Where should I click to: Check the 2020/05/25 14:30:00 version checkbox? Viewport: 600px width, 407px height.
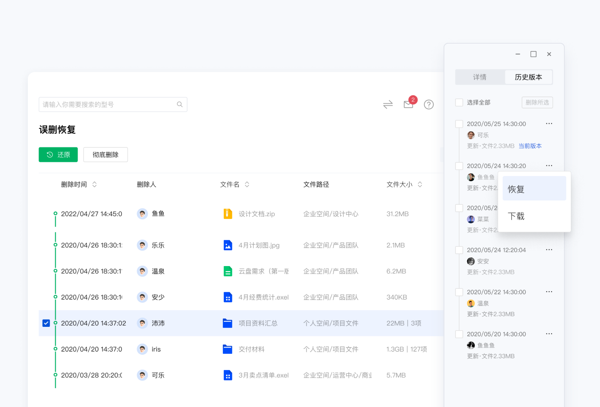459,124
